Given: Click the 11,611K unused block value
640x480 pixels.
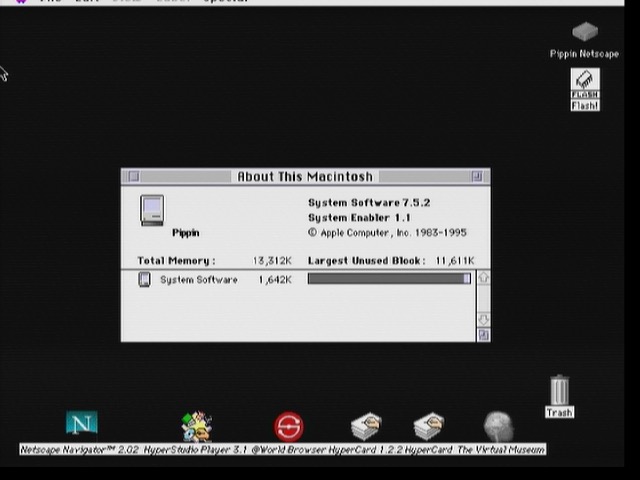Looking at the screenshot, I should coord(455,261).
